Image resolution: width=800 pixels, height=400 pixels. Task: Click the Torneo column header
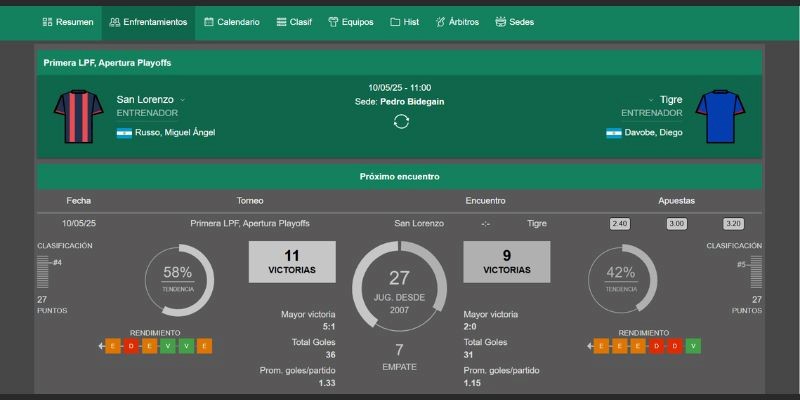click(x=250, y=201)
